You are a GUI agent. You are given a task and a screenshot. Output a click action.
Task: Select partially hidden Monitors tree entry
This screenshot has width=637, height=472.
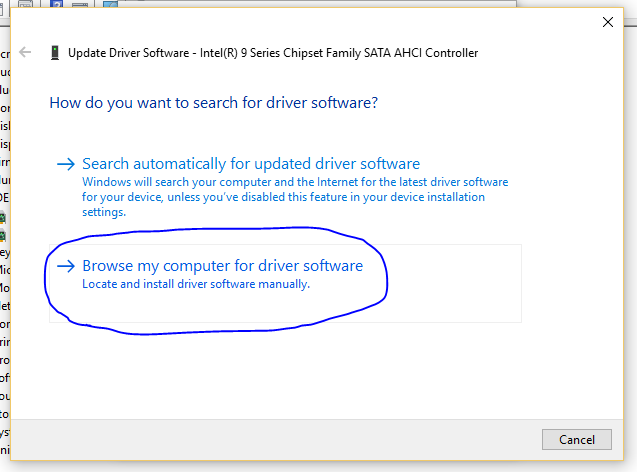tap(5, 289)
